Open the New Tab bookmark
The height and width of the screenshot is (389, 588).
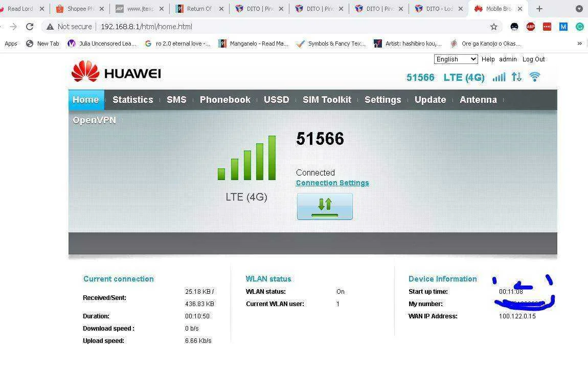(42, 44)
